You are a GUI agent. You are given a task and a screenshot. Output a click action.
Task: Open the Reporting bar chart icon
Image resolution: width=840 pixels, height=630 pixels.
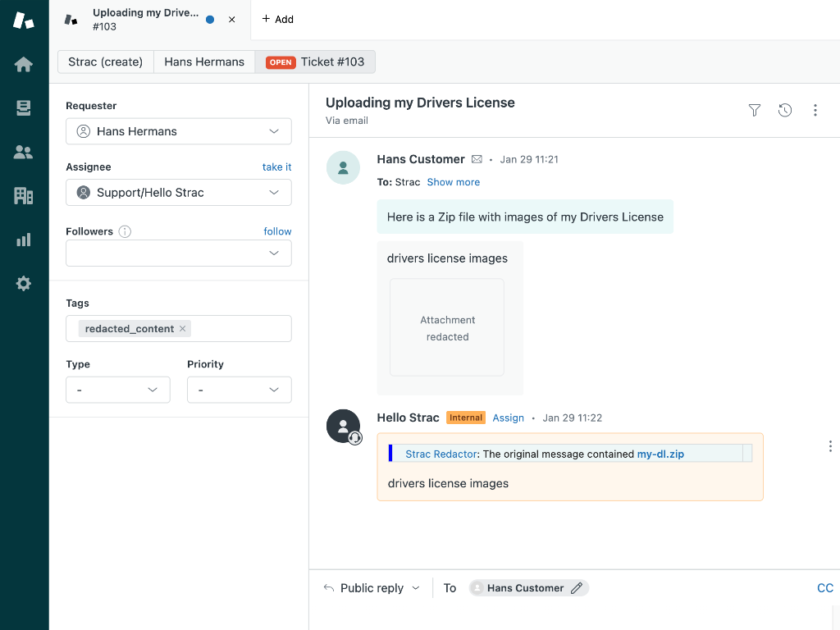[24, 240]
